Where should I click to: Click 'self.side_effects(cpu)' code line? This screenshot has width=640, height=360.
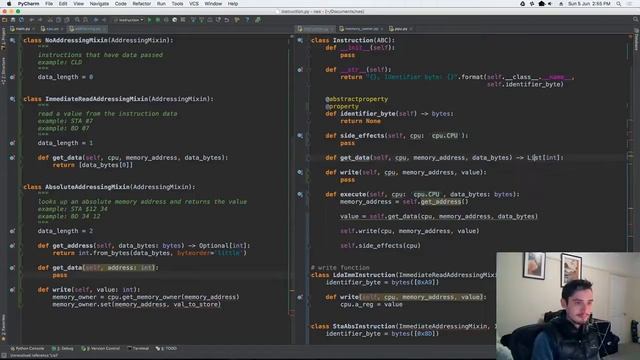(380, 246)
